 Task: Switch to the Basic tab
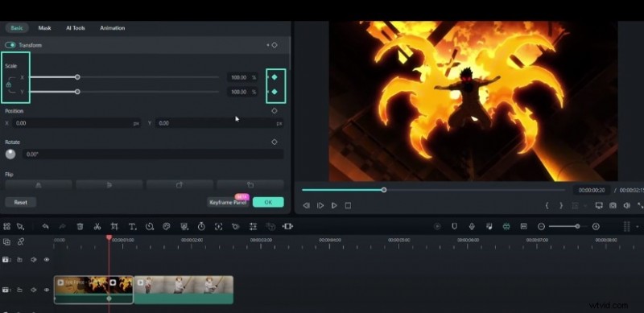17,28
